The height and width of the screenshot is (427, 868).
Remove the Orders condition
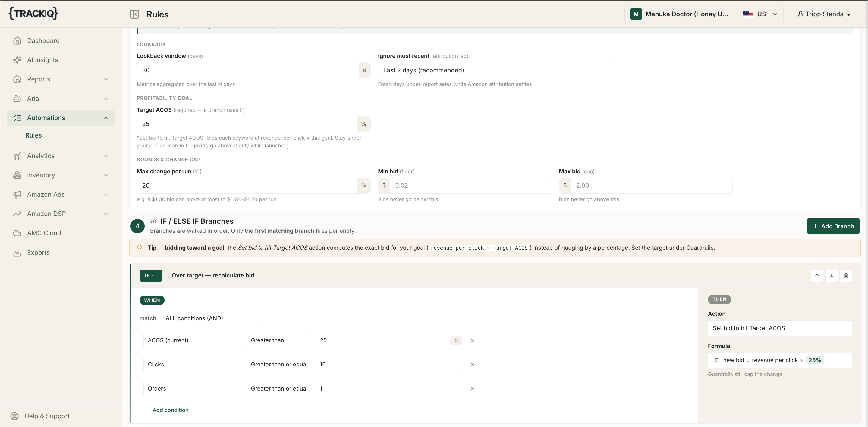point(472,389)
